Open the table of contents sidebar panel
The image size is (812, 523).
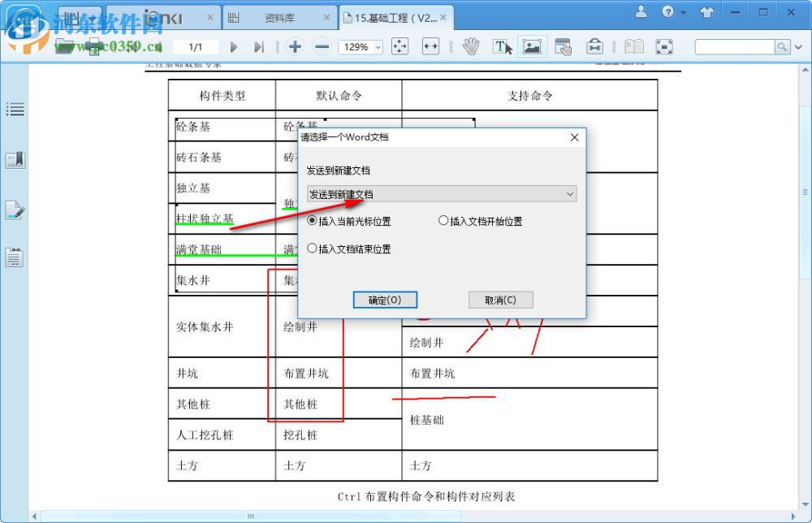point(15,109)
